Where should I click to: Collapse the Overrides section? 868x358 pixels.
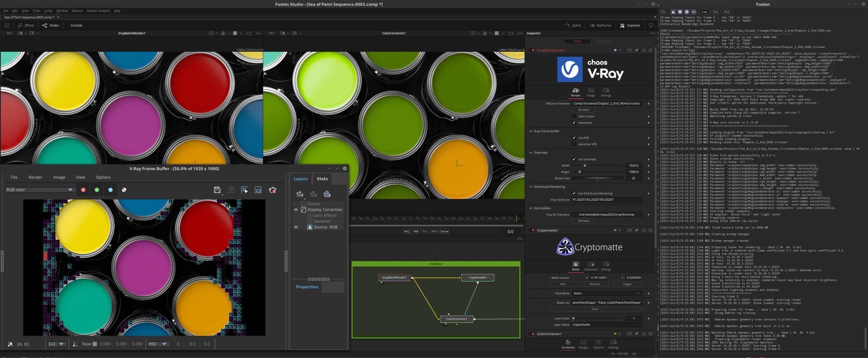click(531, 153)
